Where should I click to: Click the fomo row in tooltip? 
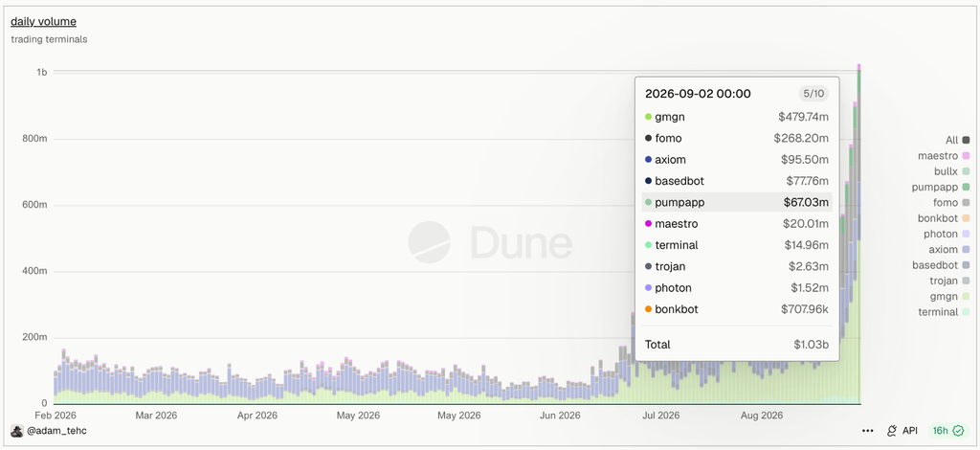coord(737,138)
